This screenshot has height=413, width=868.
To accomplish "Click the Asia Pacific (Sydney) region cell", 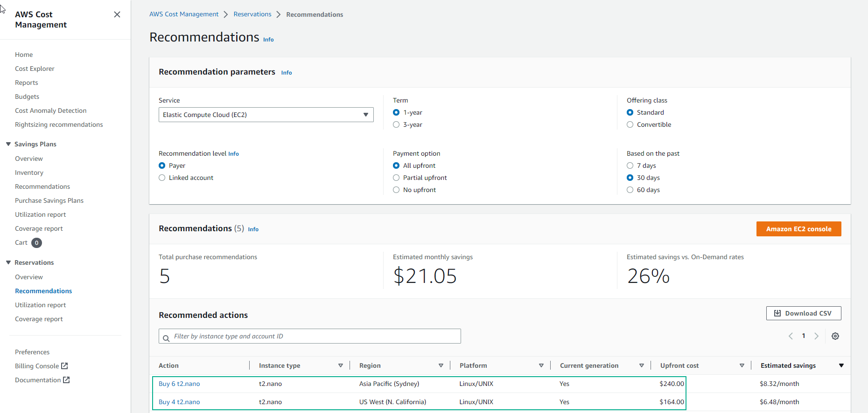I will pos(389,384).
